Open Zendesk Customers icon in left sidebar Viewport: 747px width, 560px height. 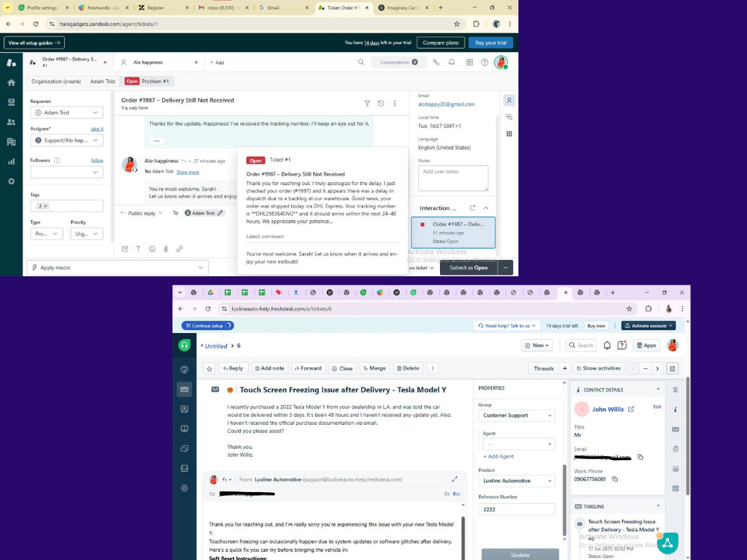[x=11, y=122]
